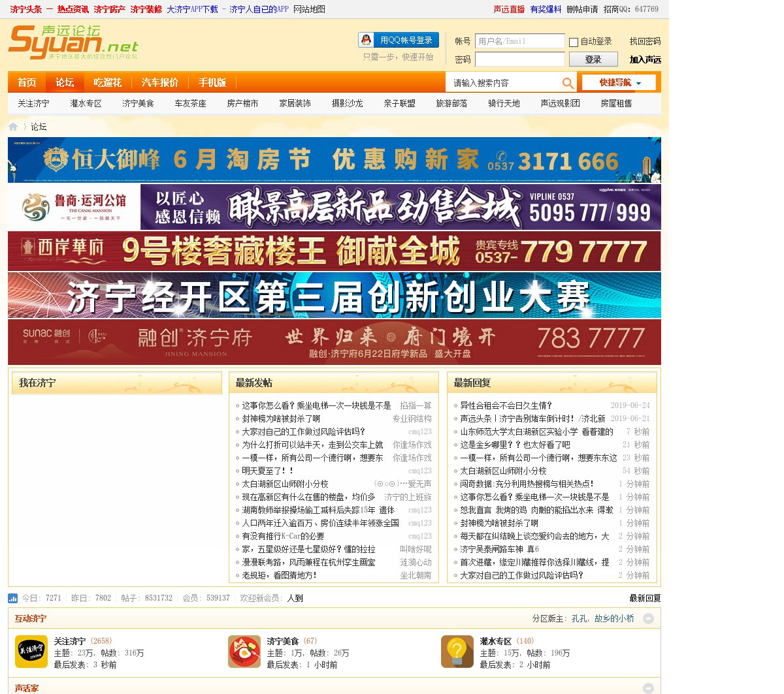Screen dimensions: 784x694
Task: Open the statistics chart icon
Action: [x=12, y=598]
